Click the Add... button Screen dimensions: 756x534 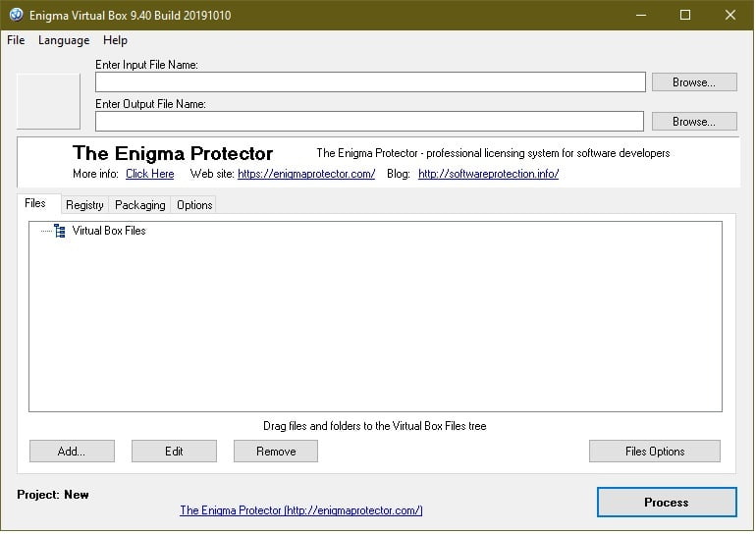(72, 452)
